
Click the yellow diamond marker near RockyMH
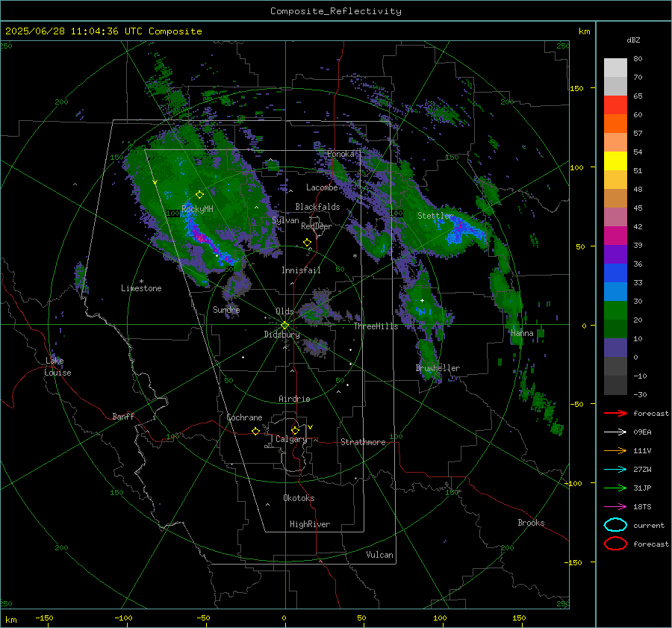coord(199,195)
